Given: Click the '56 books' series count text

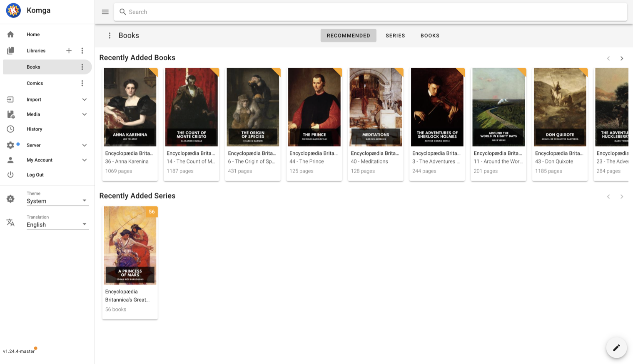Looking at the screenshot, I should [116, 310].
